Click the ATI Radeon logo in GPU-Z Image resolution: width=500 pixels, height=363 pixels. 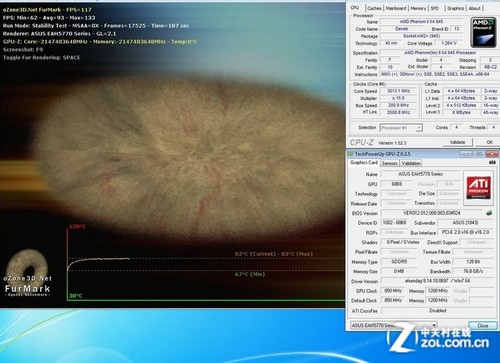[x=478, y=188]
